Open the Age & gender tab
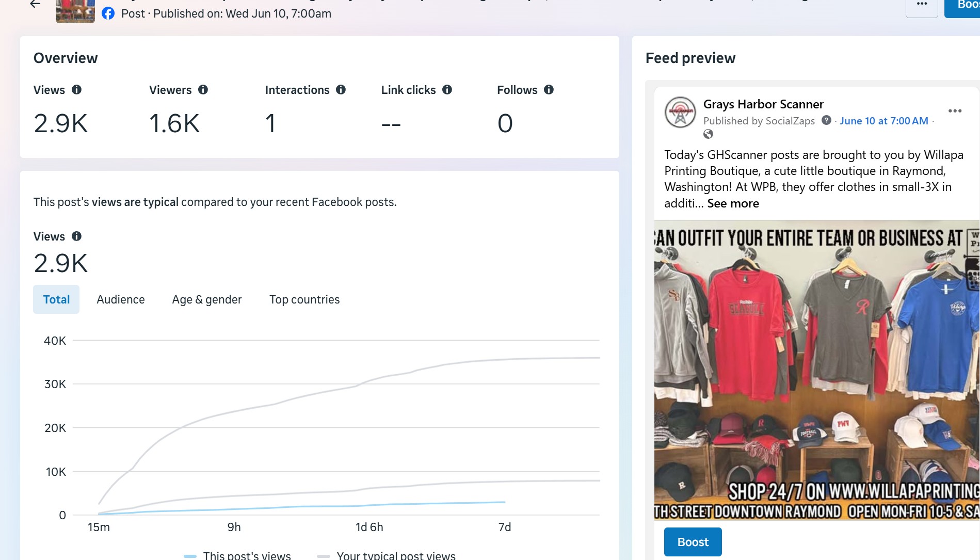This screenshot has width=980, height=560. 207,299
